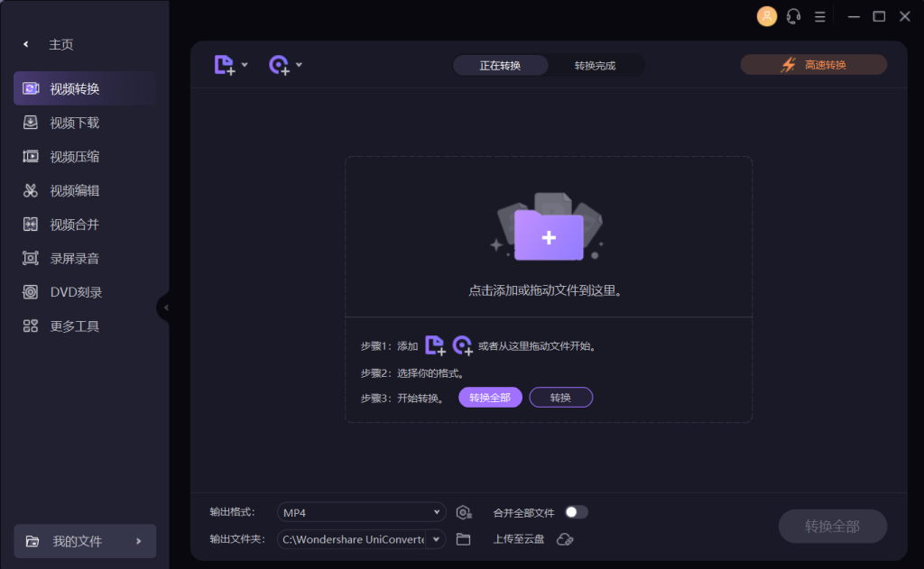Image resolution: width=924 pixels, height=569 pixels.
Task: Click the 主页 label
Action: point(61,45)
